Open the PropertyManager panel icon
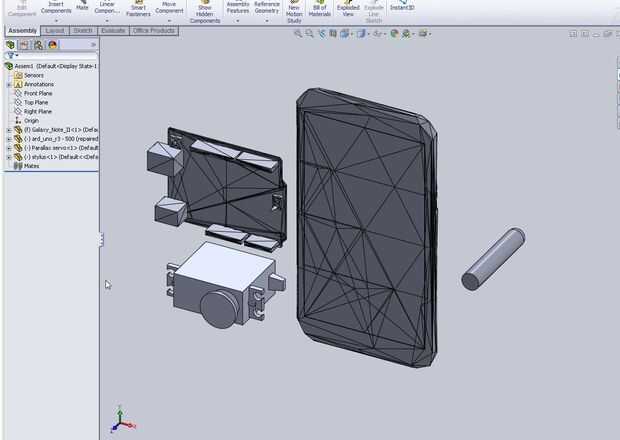Image resolution: width=620 pixels, height=440 pixels. (x=24, y=45)
